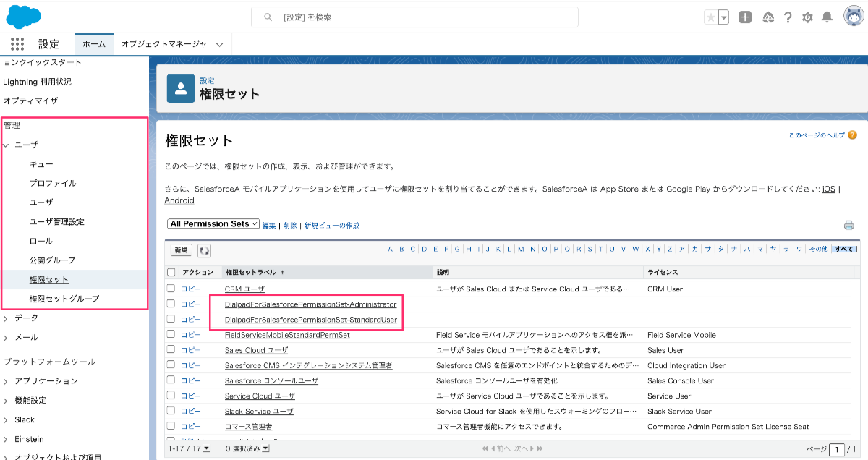The image size is (868, 460).
Task: Filter the list by すべて
Action: pos(843,249)
